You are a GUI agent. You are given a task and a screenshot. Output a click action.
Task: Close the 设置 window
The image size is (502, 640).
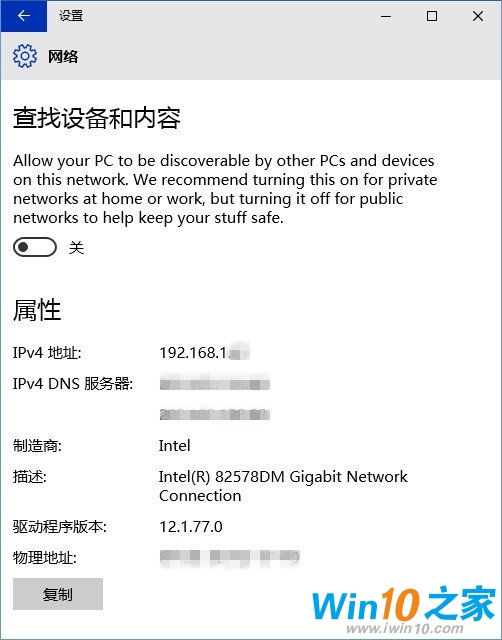[478, 16]
